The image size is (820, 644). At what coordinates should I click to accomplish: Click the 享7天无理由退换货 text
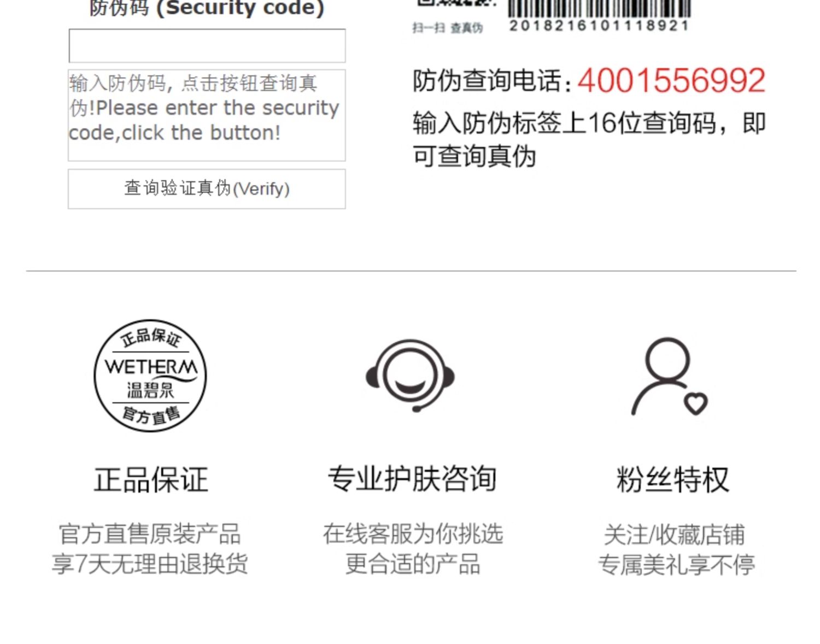[x=150, y=564]
